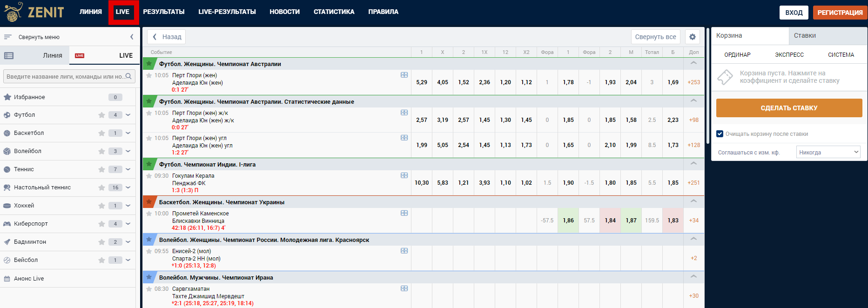Toggle favorite star for Енисей-2 match
The height and width of the screenshot is (308, 868).
coord(149,251)
